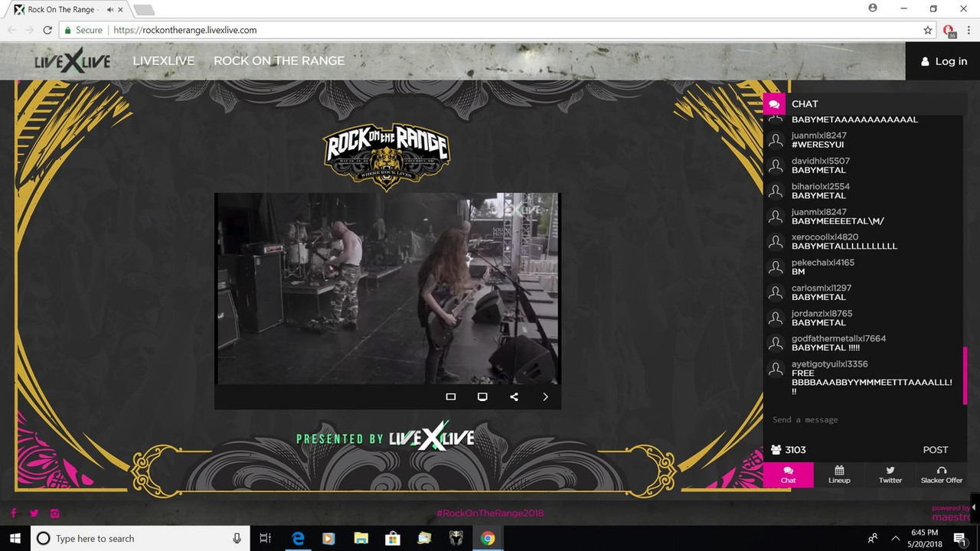The image size is (980, 551).
Task: Click username pekechalxl4165 in chat
Action: [x=823, y=262]
